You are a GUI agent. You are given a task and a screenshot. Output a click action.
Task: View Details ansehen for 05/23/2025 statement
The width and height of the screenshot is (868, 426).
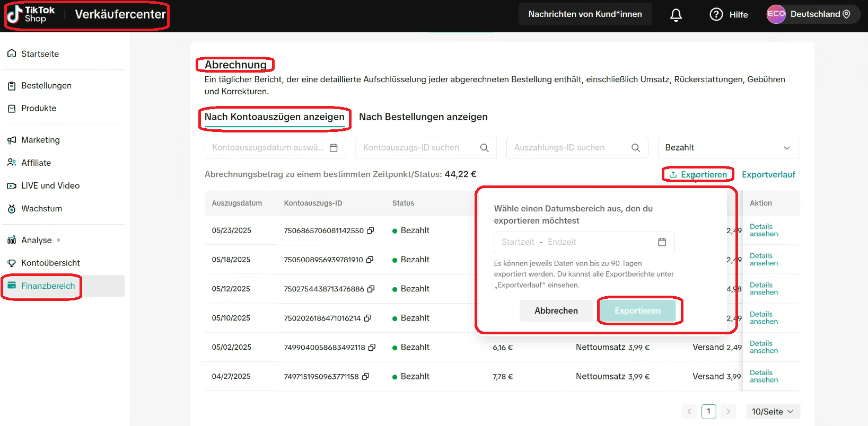click(x=764, y=230)
